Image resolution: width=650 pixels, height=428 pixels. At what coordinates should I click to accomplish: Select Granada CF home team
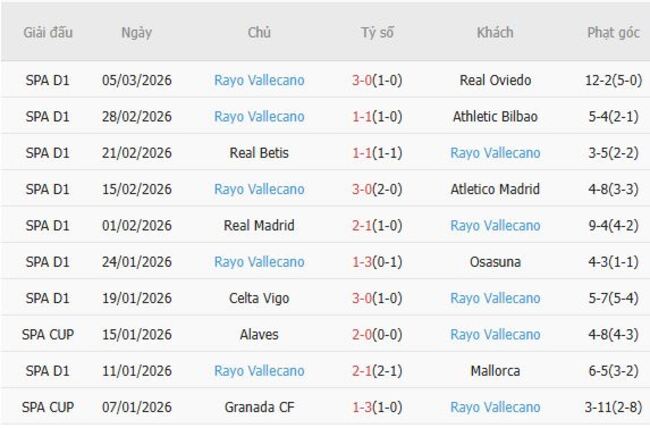pyautogui.click(x=259, y=407)
